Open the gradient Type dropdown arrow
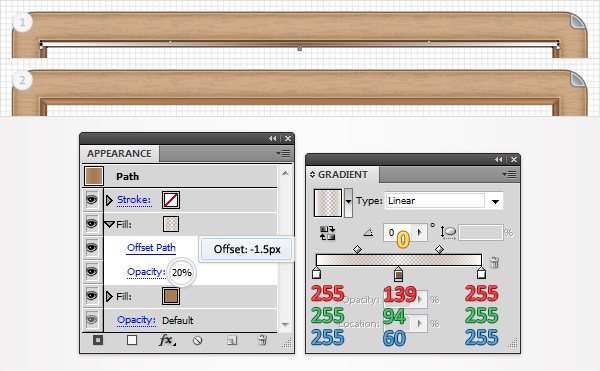600x371 pixels. (x=495, y=201)
